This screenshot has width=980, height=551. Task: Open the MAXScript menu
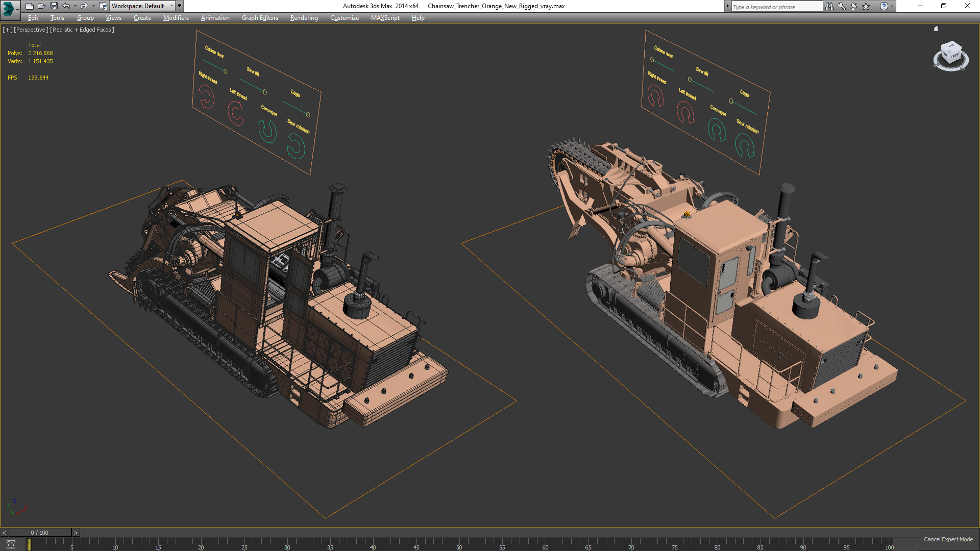coord(385,18)
